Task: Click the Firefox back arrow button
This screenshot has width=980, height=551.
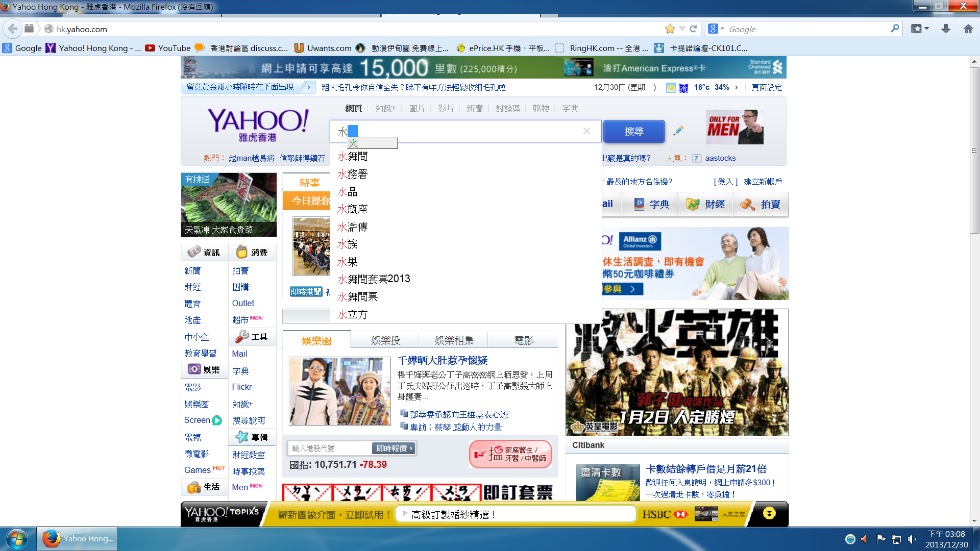Action: [13, 29]
